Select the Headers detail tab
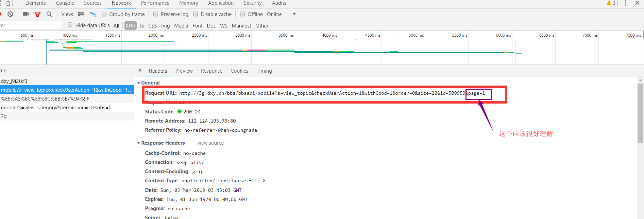This screenshot has width=644, height=219. tap(158, 71)
